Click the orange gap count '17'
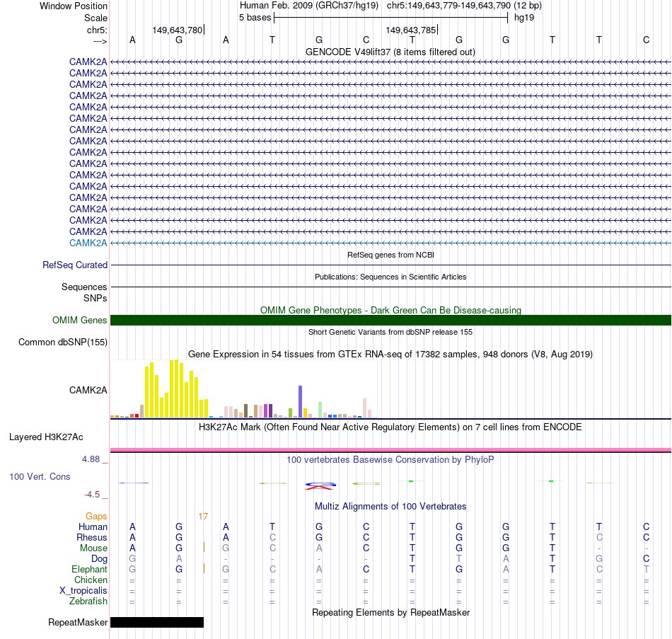Viewport: 672px width, 639px height. tap(203, 517)
